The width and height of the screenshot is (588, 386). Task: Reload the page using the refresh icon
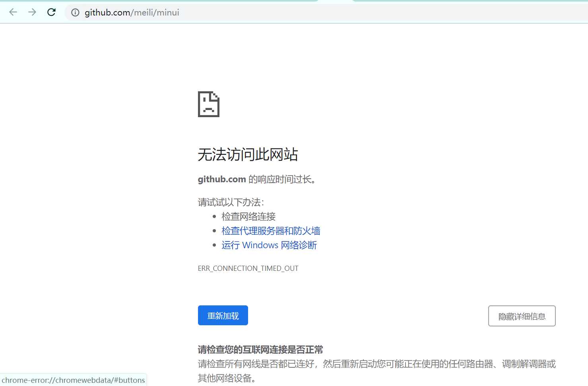[x=51, y=12]
